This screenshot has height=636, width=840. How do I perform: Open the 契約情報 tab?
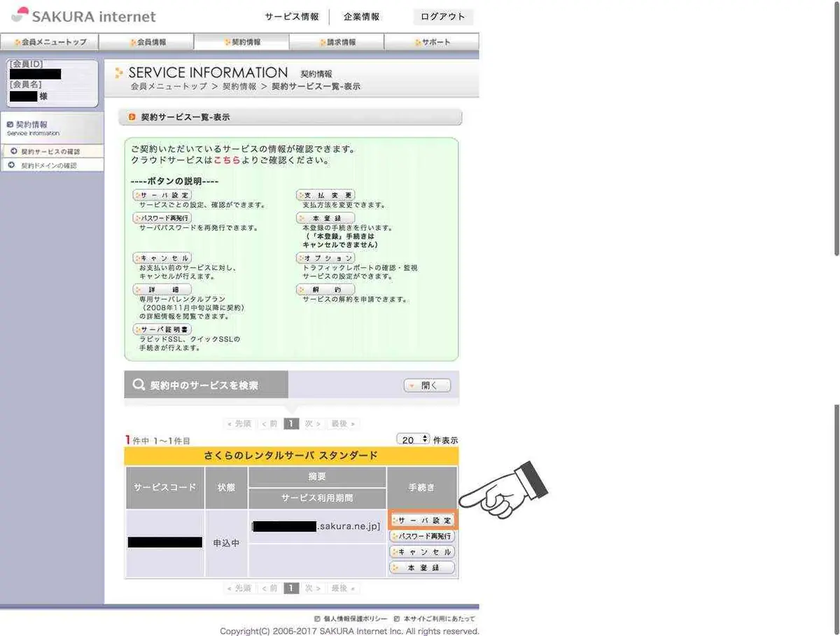[x=241, y=42]
